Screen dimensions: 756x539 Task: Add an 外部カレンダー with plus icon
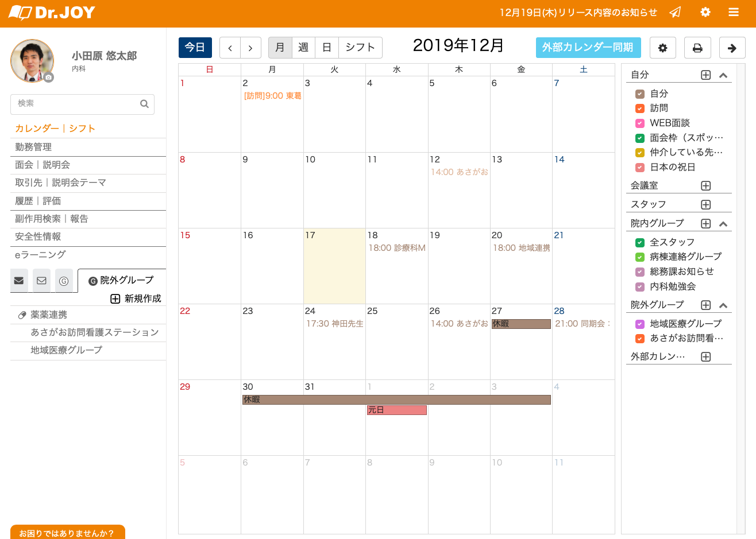click(706, 357)
